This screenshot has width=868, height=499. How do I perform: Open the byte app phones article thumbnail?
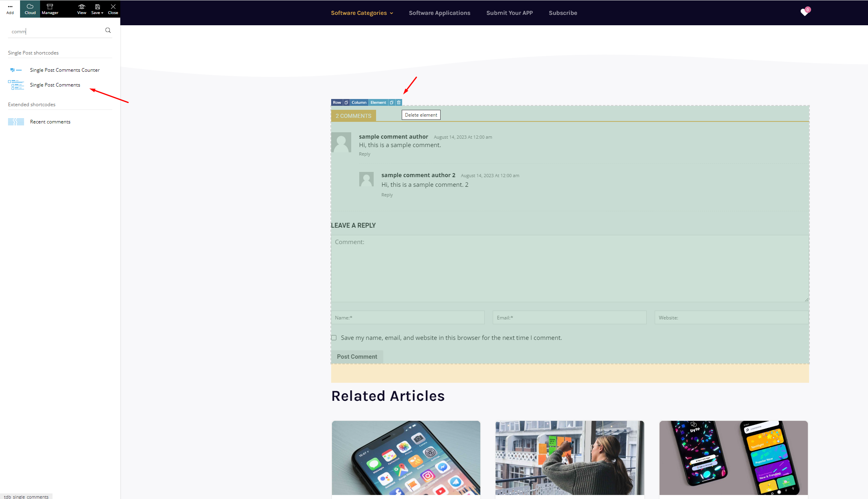(x=733, y=458)
